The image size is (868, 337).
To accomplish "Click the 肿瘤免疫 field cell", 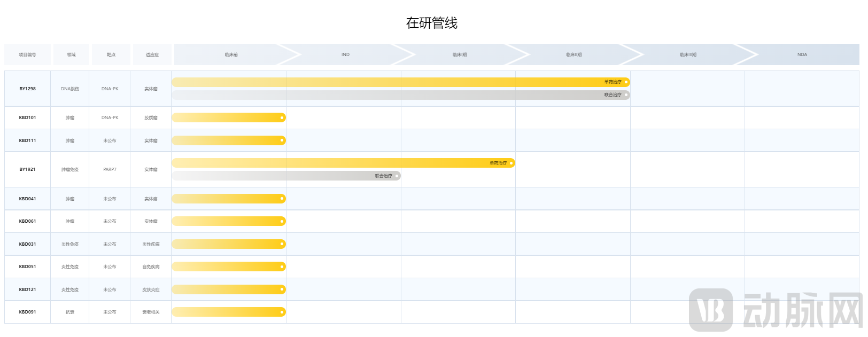I will pyautogui.click(x=70, y=169).
